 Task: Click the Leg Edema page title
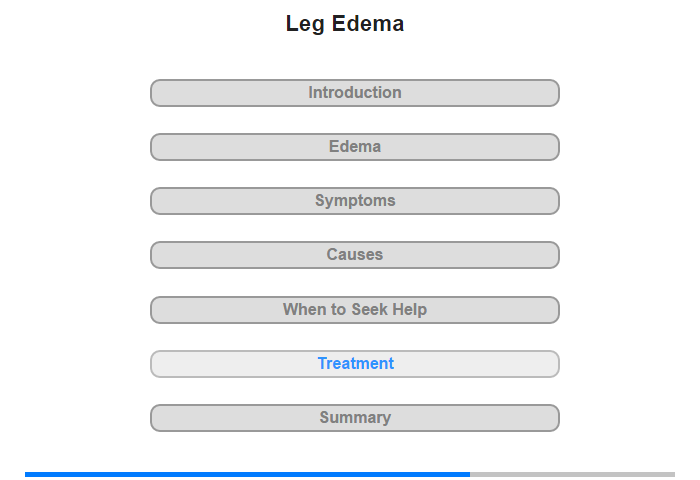click(x=345, y=24)
